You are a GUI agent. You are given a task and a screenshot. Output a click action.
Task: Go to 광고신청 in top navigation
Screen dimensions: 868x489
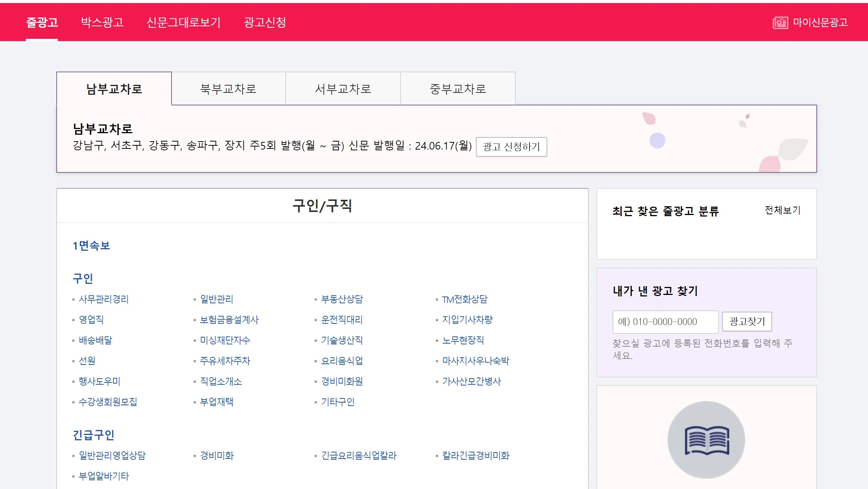(265, 22)
